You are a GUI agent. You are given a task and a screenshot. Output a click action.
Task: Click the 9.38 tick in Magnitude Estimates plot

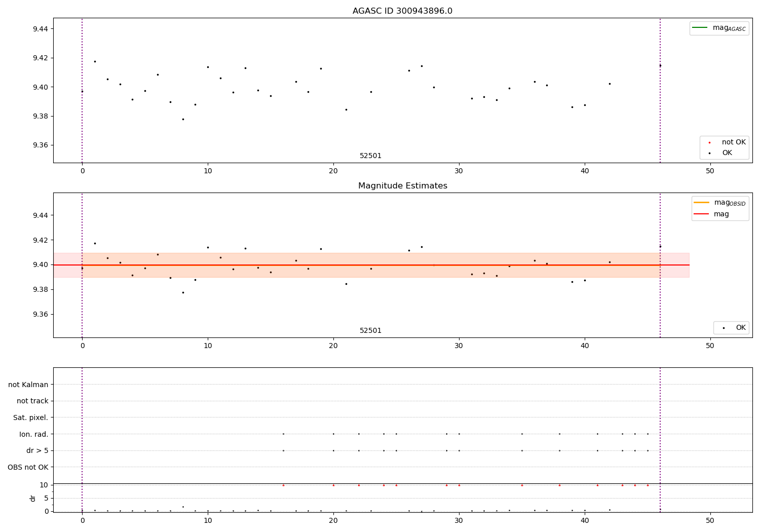point(41,289)
